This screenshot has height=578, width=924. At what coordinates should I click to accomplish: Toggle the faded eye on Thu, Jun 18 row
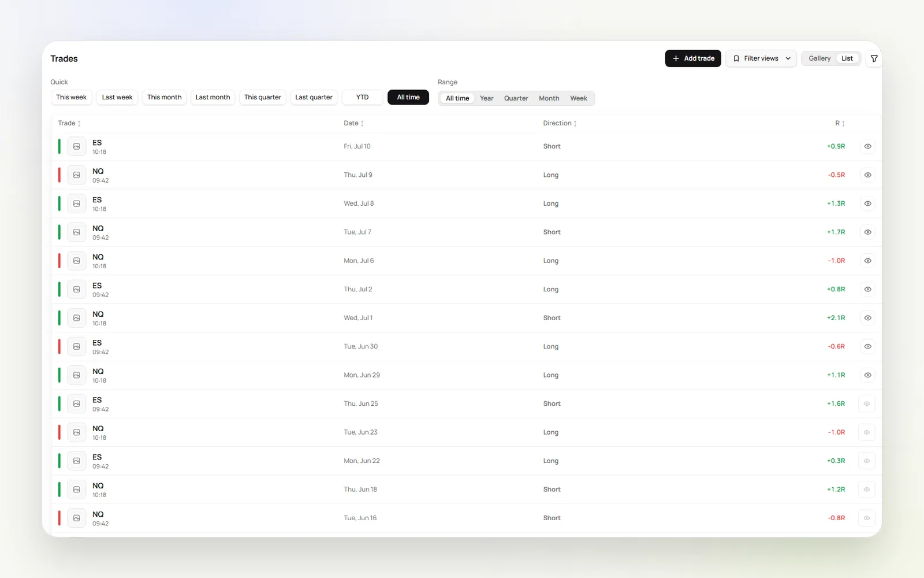pos(867,490)
